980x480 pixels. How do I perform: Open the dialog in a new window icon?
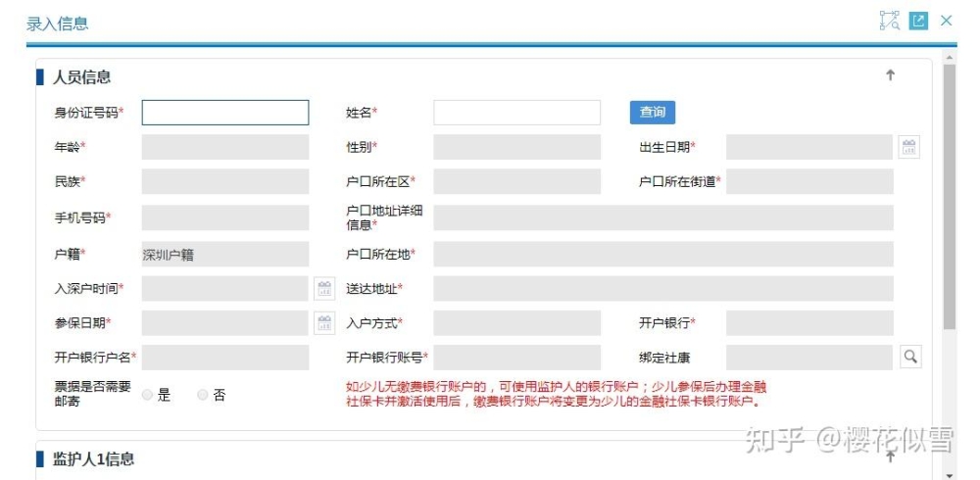[918, 21]
